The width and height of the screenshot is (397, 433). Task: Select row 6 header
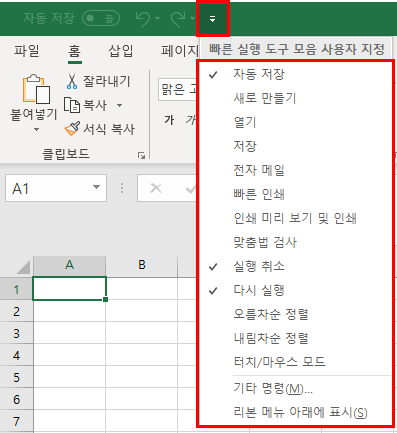pos(16,399)
